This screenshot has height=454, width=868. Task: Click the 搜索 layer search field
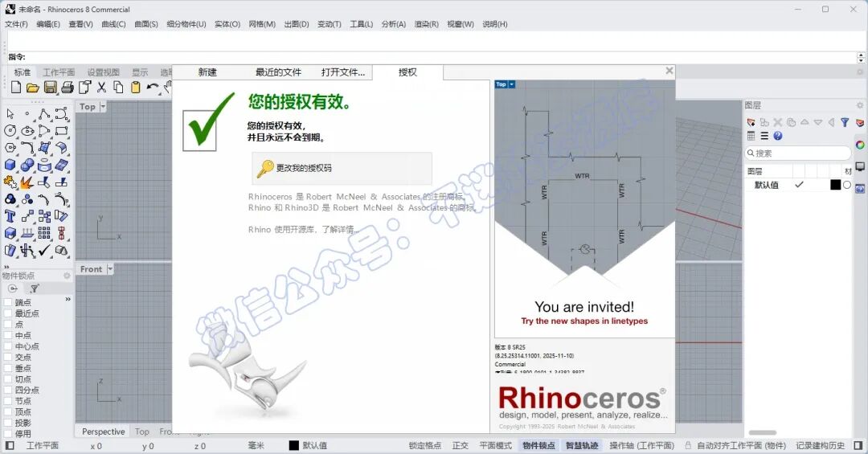point(798,153)
